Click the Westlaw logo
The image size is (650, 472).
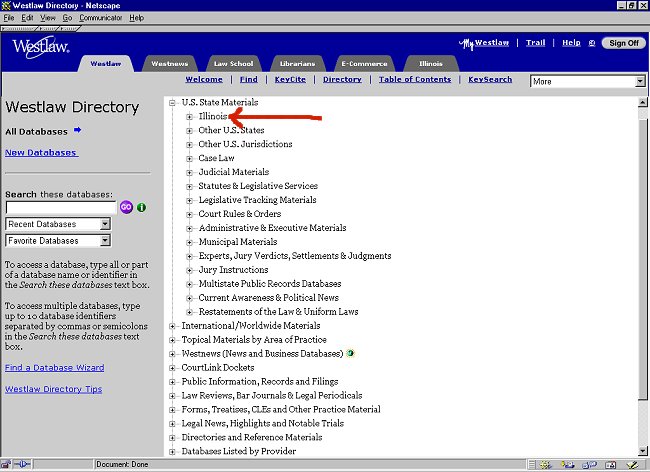point(41,47)
